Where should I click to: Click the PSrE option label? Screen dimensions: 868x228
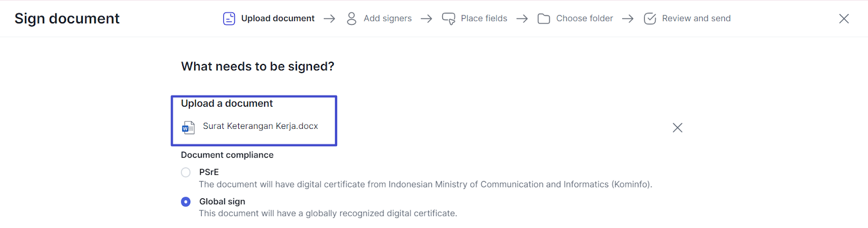[x=209, y=172]
